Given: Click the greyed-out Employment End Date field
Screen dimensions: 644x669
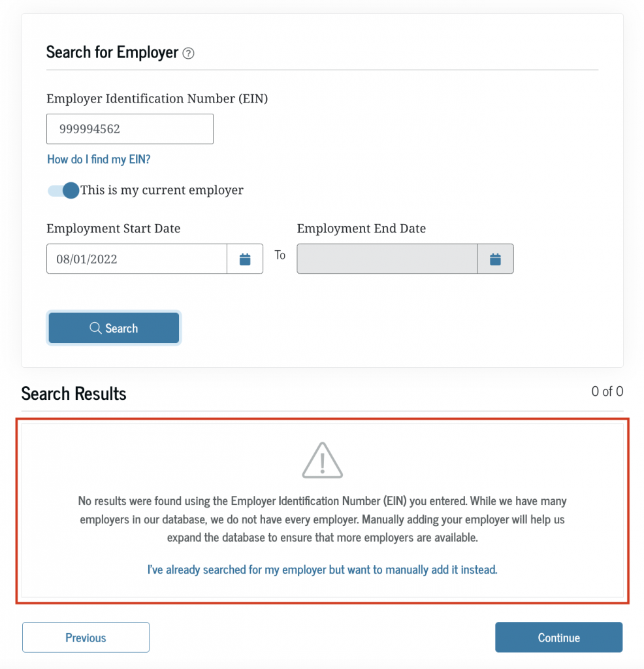Looking at the screenshot, I should point(387,259).
